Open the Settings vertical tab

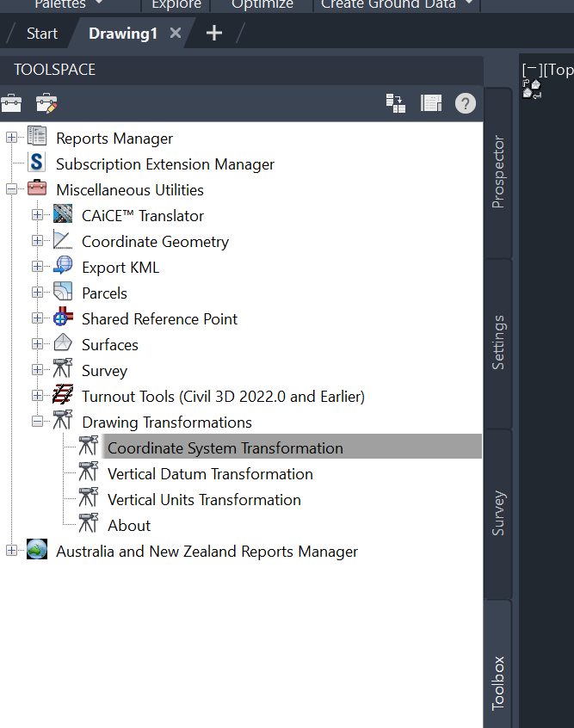point(498,342)
